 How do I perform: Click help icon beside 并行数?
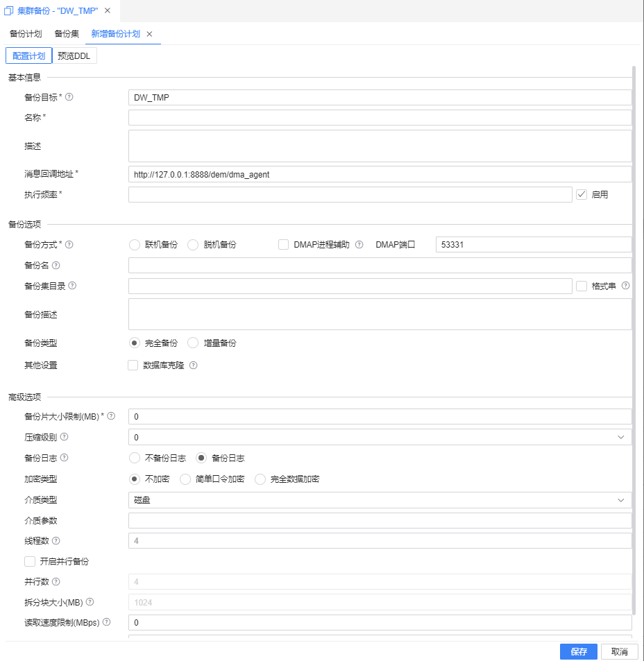[x=56, y=582]
